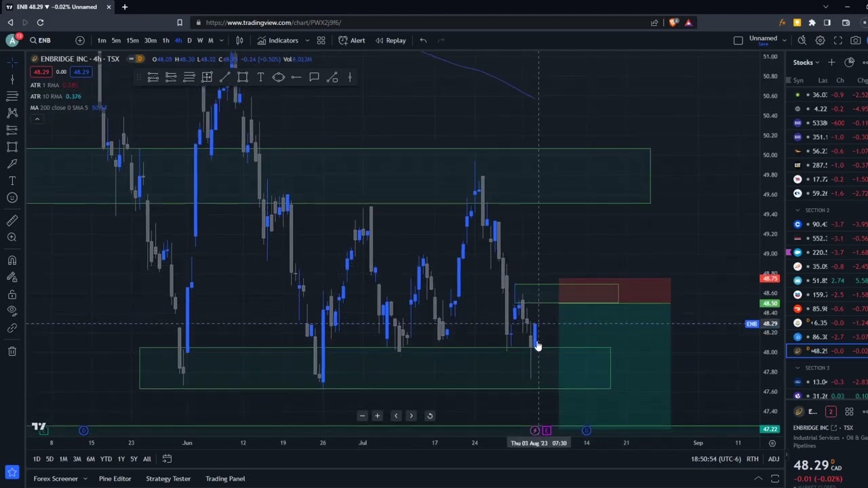Image resolution: width=868 pixels, height=488 pixels.
Task: Zoom out chart with minus button
Action: pos(362,415)
